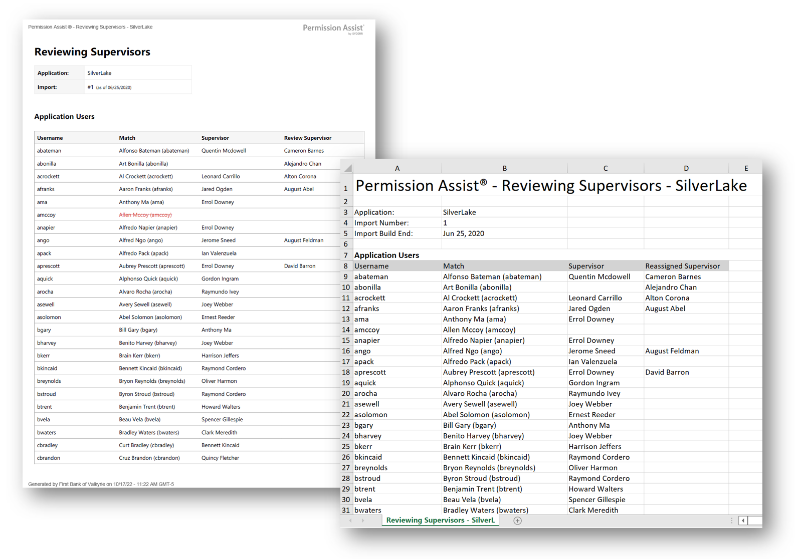The height and width of the screenshot is (559, 803).
Task: Select column C header
Action: 605,168
